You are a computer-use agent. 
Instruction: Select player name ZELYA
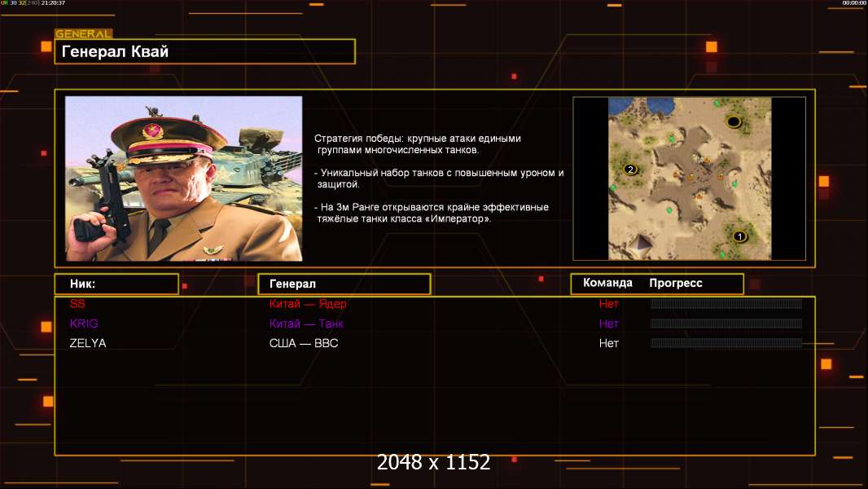click(88, 343)
